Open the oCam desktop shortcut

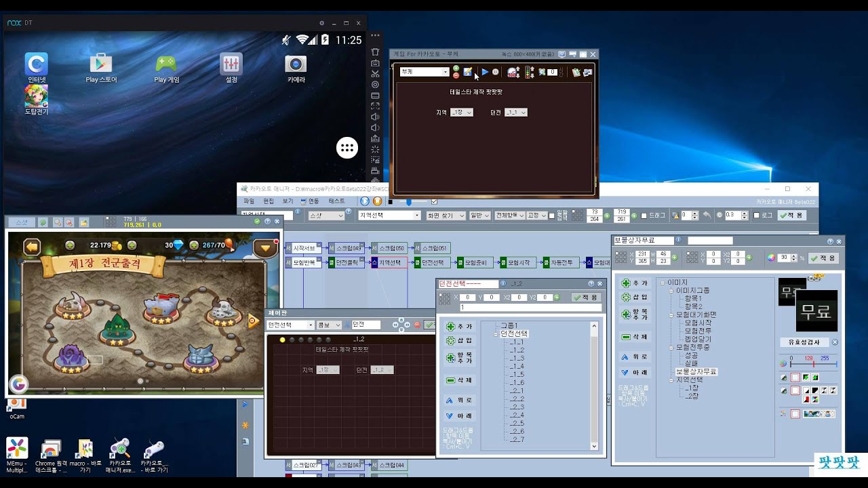[17, 409]
